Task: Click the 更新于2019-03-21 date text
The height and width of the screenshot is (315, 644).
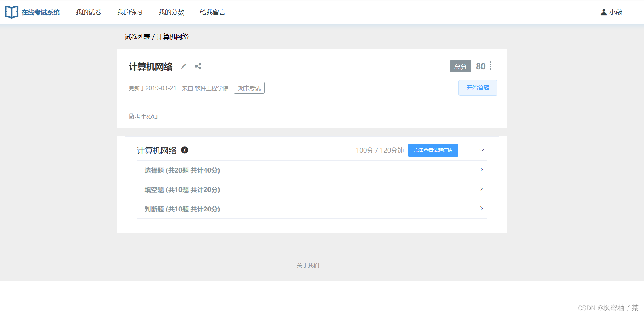Action: point(152,88)
